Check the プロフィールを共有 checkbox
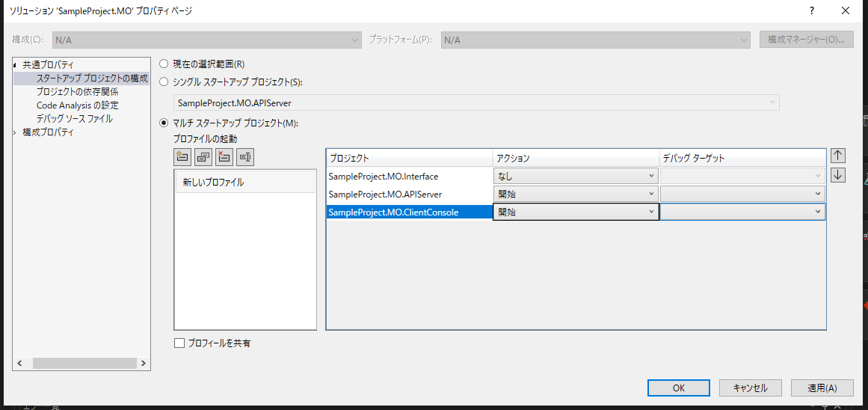Viewport: 868px width, 410px height. pyautogui.click(x=179, y=343)
